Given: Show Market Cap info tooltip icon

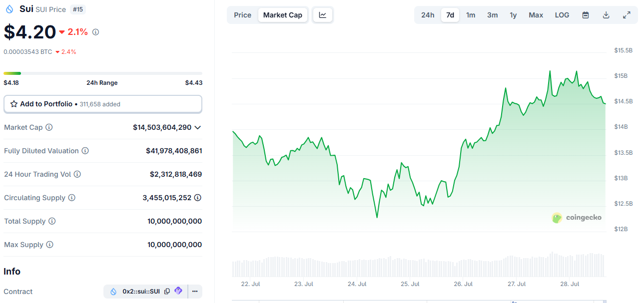Looking at the screenshot, I should [49, 127].
